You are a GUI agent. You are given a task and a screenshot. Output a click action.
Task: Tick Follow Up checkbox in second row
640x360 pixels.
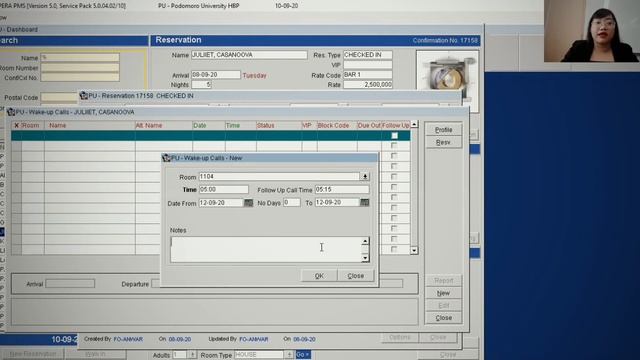pyautogui.click(x=394, y=145)
